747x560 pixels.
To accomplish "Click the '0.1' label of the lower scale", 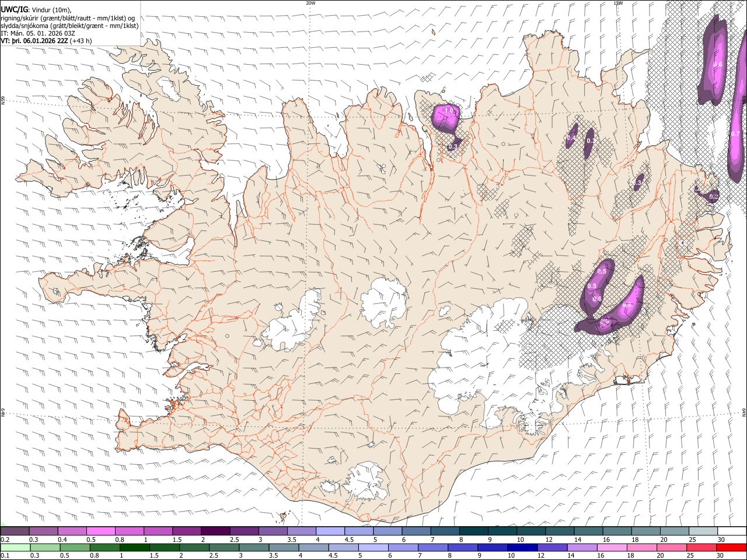I will click(x=5, y=556).
